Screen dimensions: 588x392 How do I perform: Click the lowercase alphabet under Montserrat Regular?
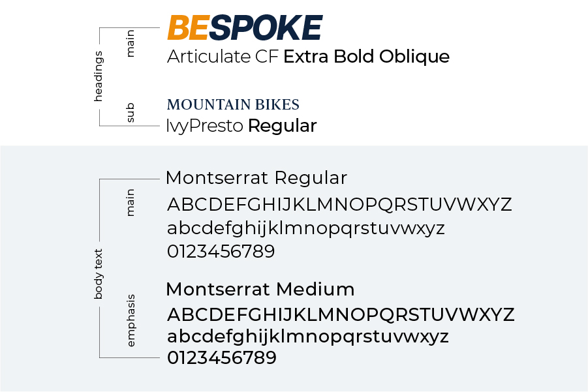(305, 229)
